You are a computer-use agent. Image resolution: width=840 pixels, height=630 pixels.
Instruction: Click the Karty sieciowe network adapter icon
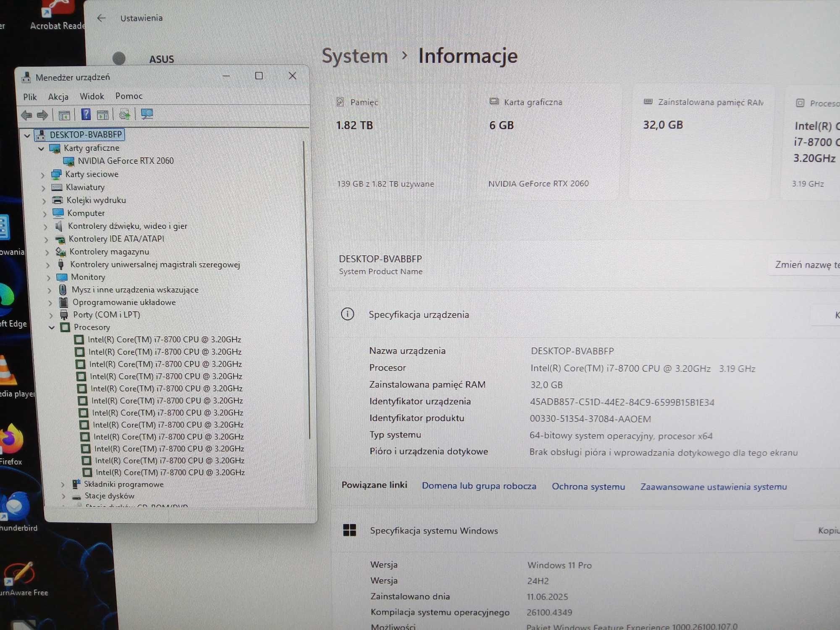coord(56,174)
